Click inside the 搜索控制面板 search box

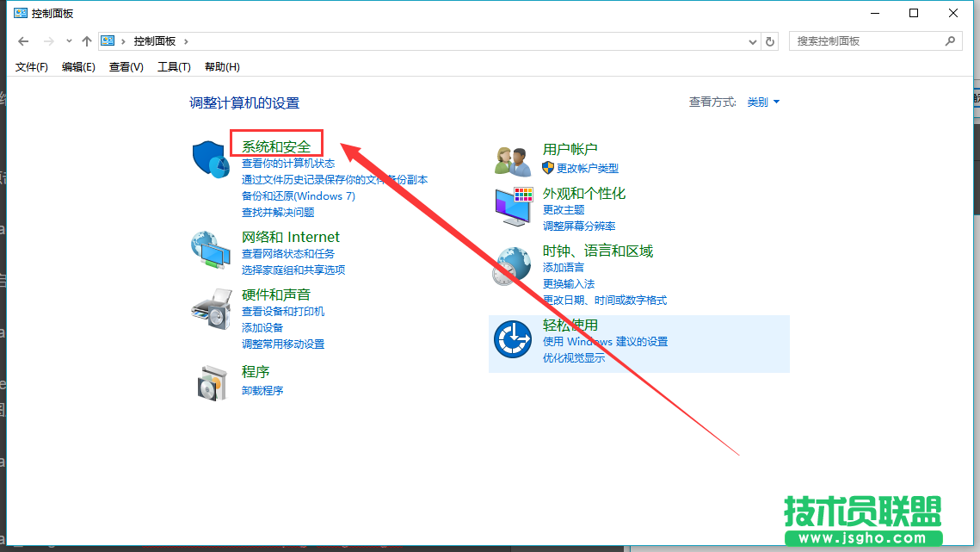coord(869,40)
